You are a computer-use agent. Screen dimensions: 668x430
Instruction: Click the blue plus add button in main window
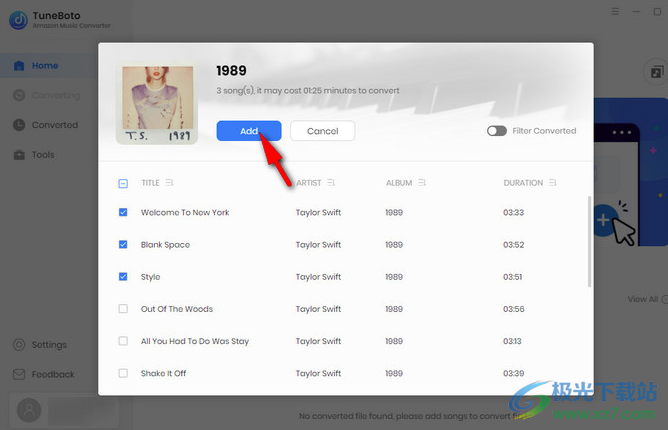[x=603, y=220]
